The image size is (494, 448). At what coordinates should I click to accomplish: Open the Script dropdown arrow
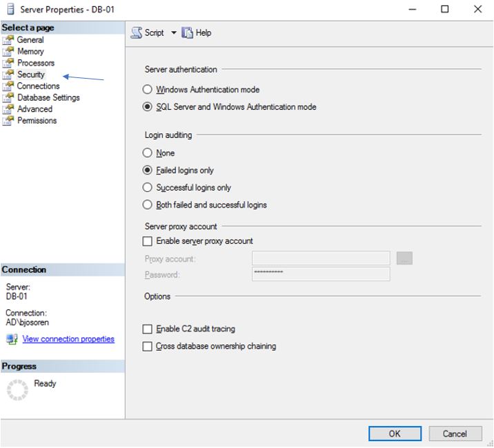174,33
